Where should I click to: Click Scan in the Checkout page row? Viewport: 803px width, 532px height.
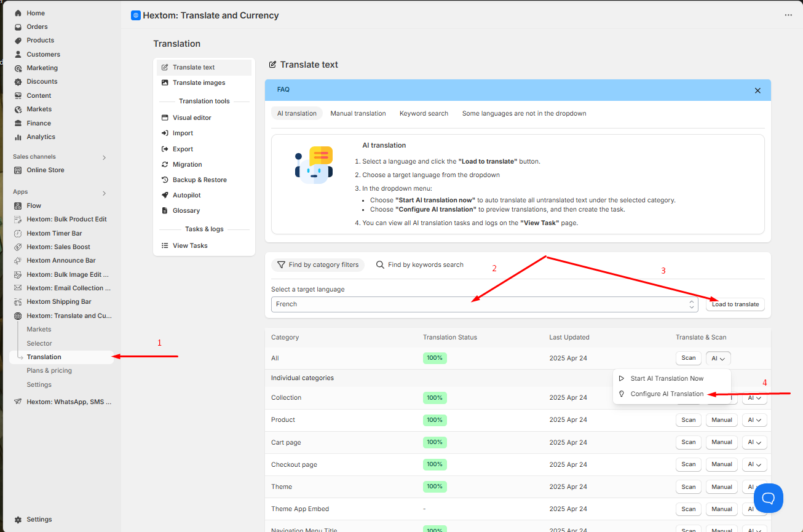(x=689, y=464)
